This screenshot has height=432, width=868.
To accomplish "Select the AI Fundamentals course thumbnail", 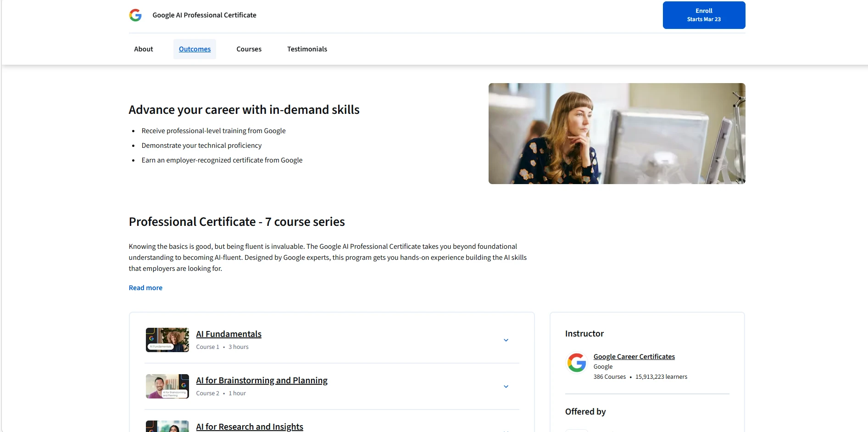I will (167, 340).
